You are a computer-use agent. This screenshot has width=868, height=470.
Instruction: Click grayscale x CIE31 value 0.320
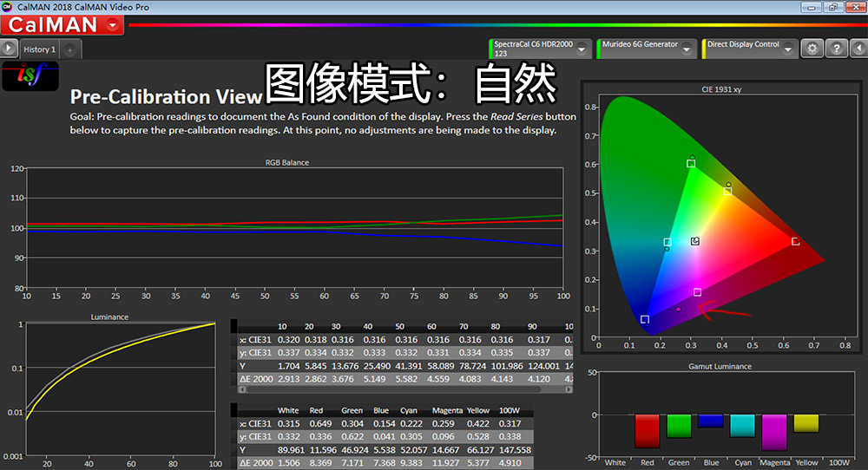[x=288, y=340]
